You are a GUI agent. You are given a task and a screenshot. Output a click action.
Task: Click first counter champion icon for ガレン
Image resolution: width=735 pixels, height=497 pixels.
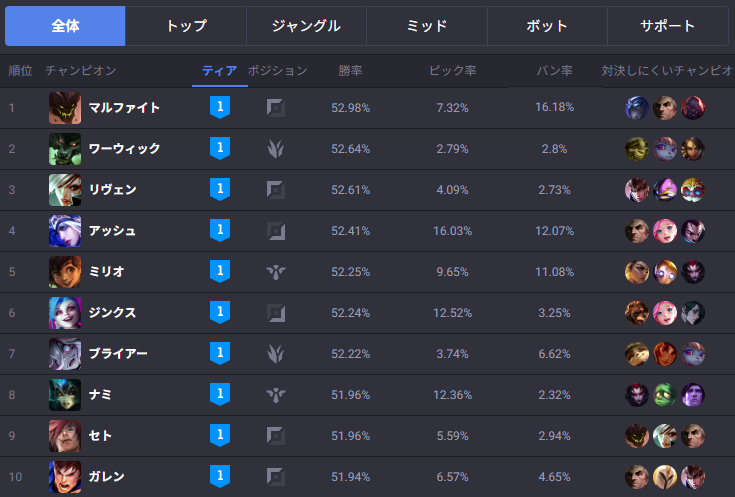[637, 477]
